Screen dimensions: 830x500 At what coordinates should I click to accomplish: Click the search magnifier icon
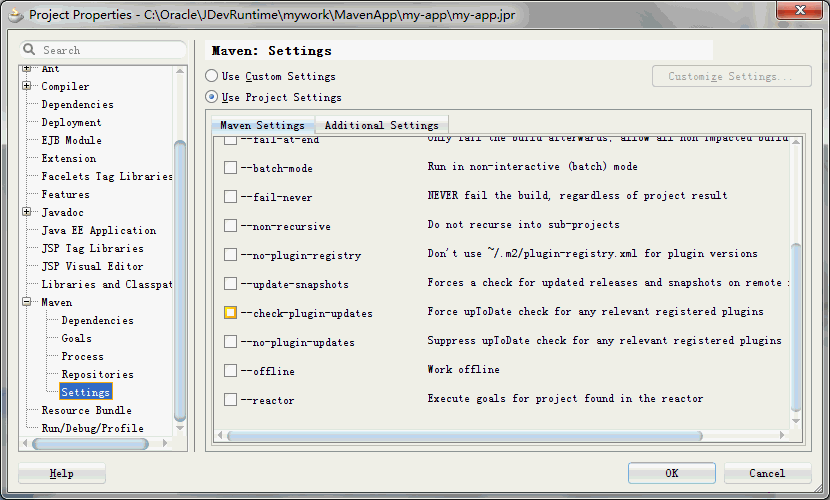pyautogui.click(x=29, y=49)
